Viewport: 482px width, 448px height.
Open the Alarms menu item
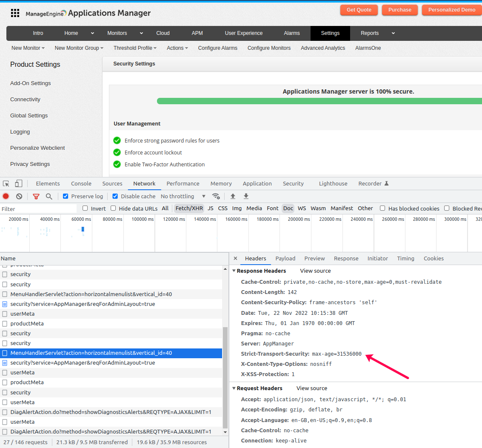292,33
